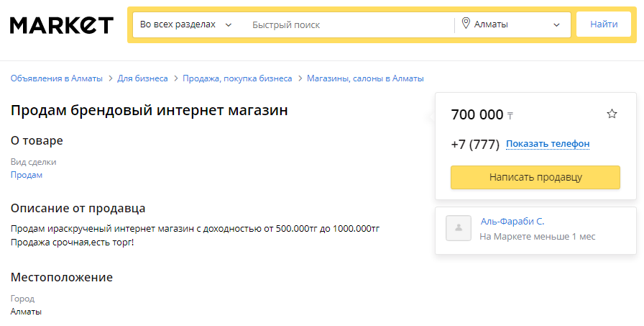
Task: Click the О товаре heading
Action: (x=37, y=140)
